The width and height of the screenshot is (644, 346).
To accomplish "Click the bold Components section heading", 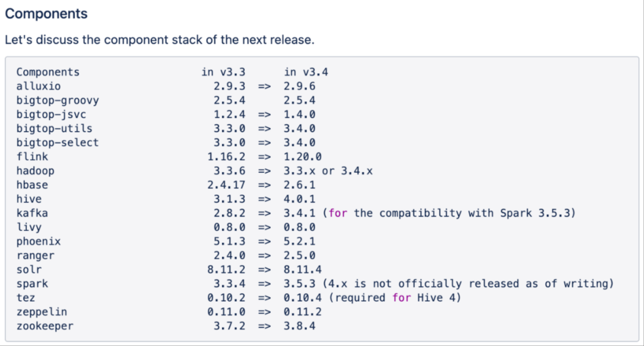I will [x=46, y=14].
